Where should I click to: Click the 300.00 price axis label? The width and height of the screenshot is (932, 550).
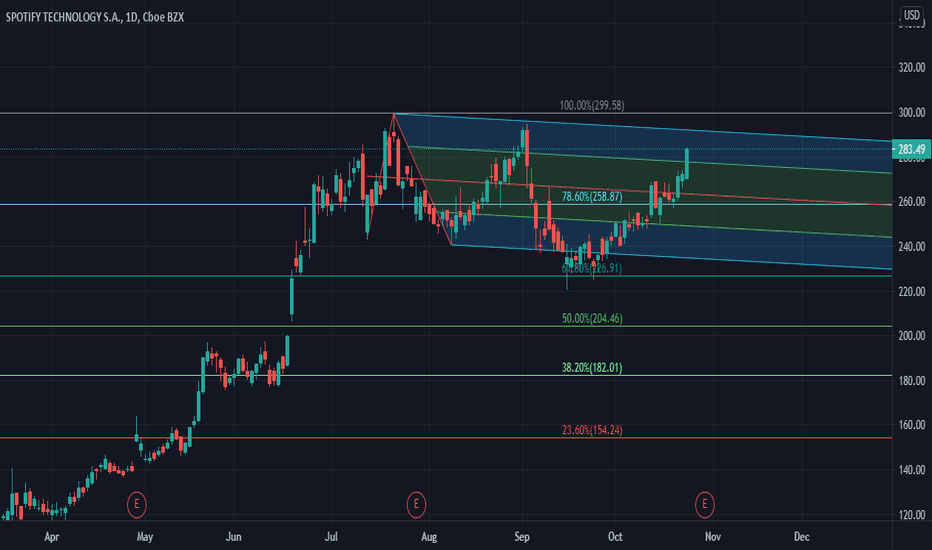tap(911, 112)
